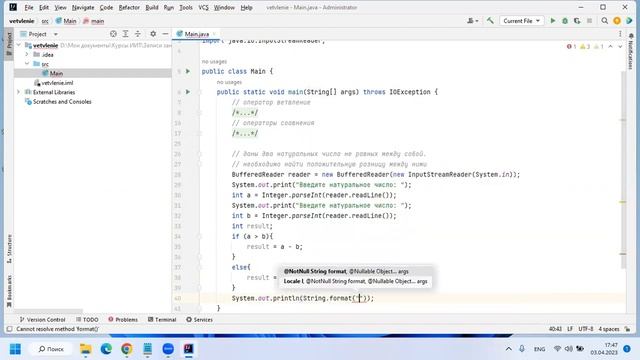Viewport: 640px width, 360px height.
Task: Expand External Libraries node
Action: [19, 92]
